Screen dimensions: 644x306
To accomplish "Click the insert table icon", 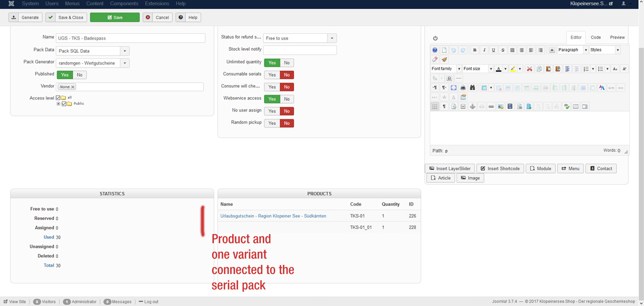I will 484,88.
